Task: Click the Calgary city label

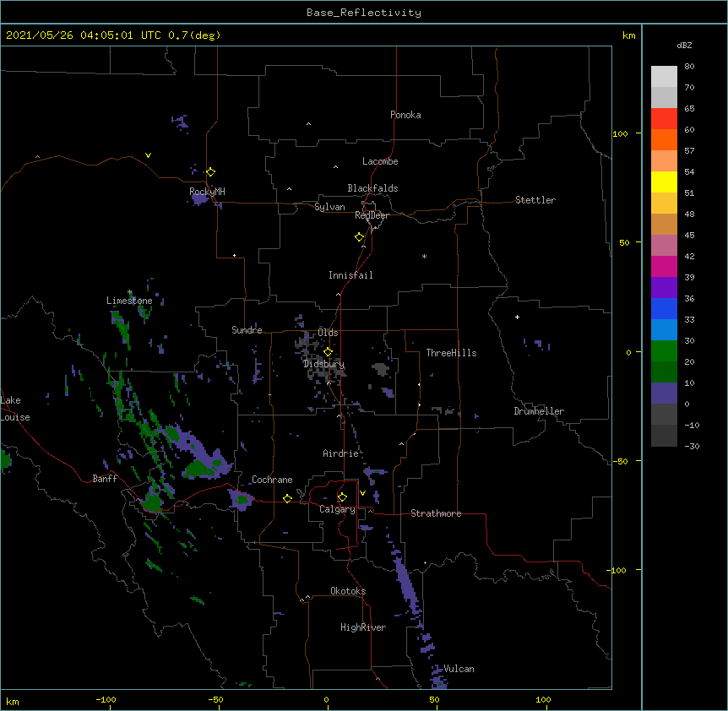Action: tap(337, 509)
